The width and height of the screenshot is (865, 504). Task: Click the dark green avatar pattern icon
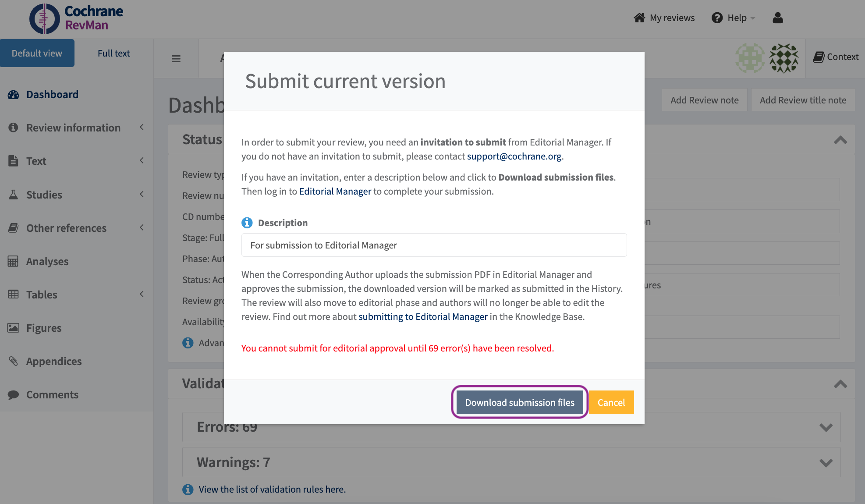784,57
